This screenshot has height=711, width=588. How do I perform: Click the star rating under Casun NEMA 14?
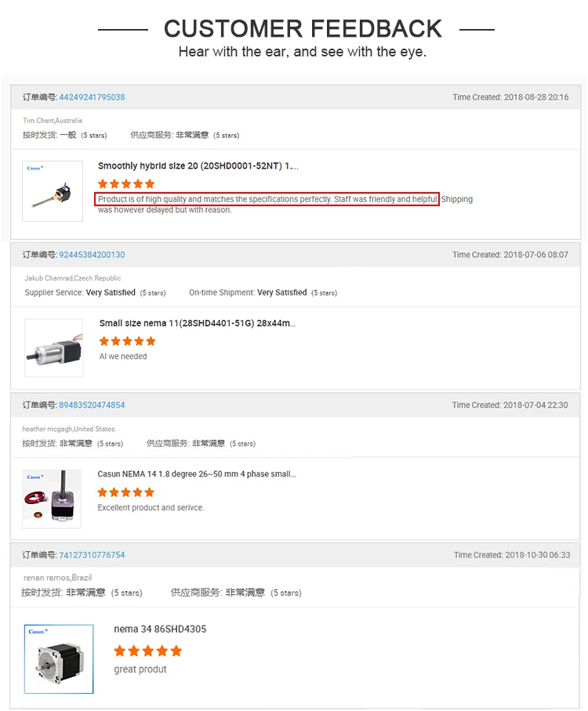[126, 492]
